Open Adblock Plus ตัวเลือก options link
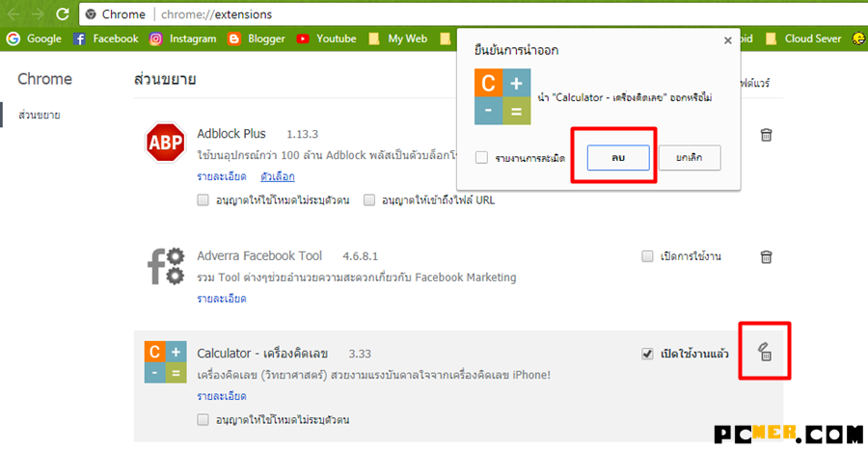Screen dimensions: 868x449 (x=278, y=177)
